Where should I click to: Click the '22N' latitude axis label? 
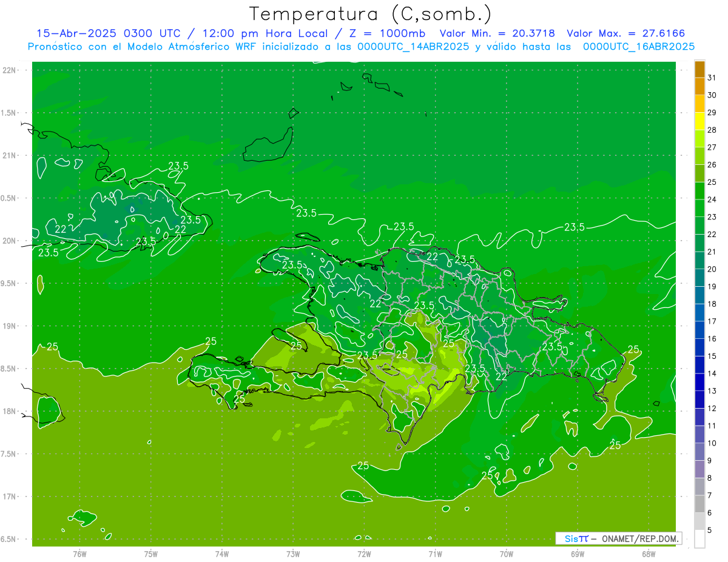tap(10, 70)
